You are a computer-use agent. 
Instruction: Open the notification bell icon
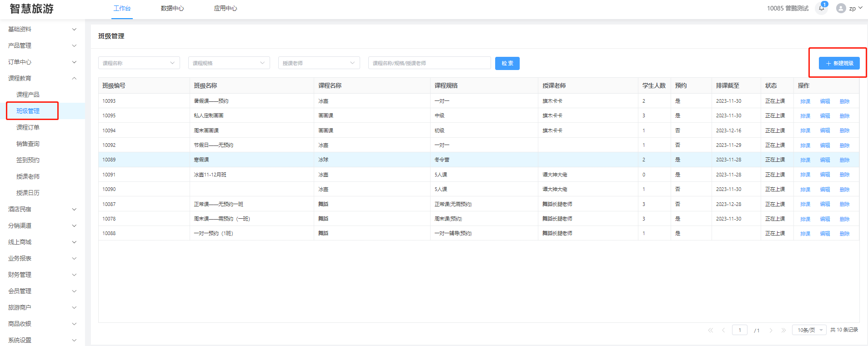(821, 8)
